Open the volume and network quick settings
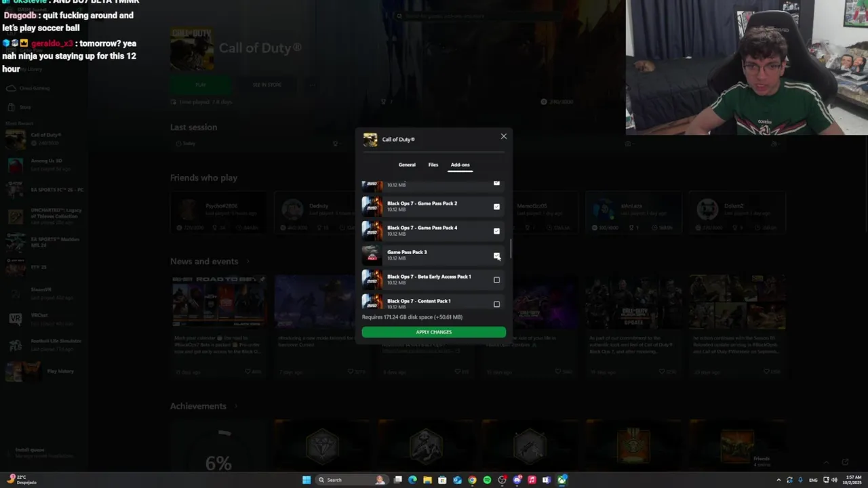 click(830, 480)
